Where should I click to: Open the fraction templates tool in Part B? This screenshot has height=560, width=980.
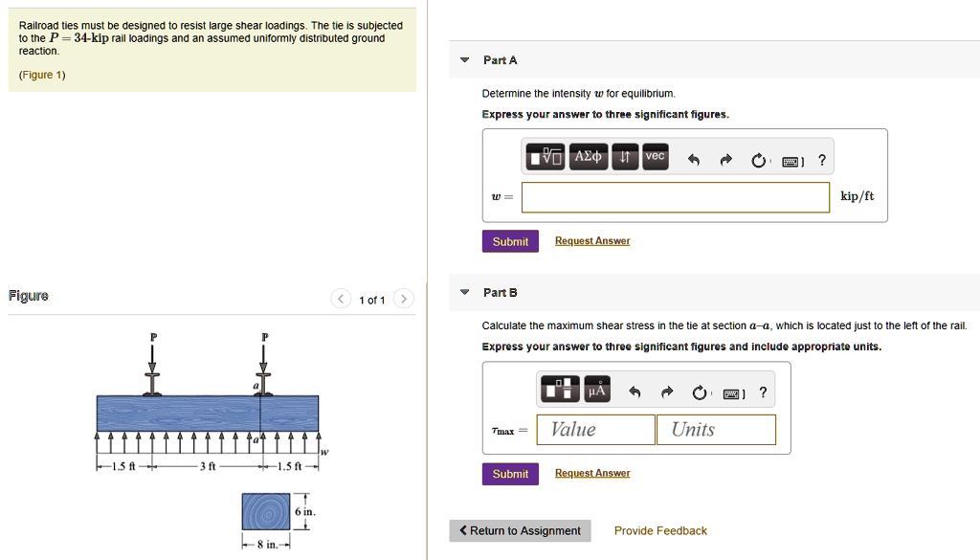560,390
